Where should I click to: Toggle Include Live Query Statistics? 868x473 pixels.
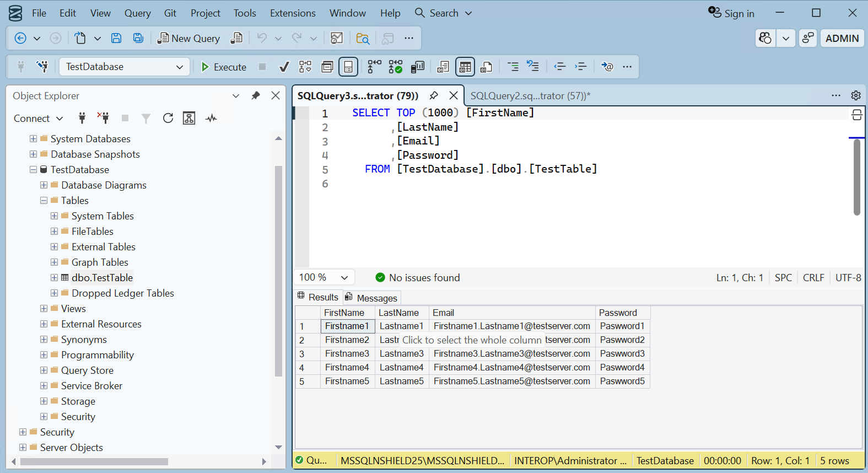[396, 67]
